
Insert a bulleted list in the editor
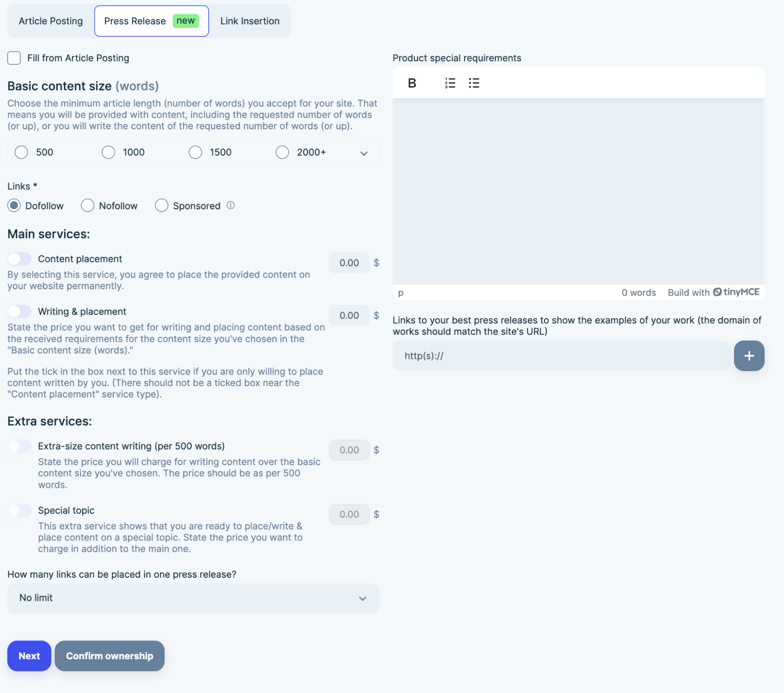[474, 83]
